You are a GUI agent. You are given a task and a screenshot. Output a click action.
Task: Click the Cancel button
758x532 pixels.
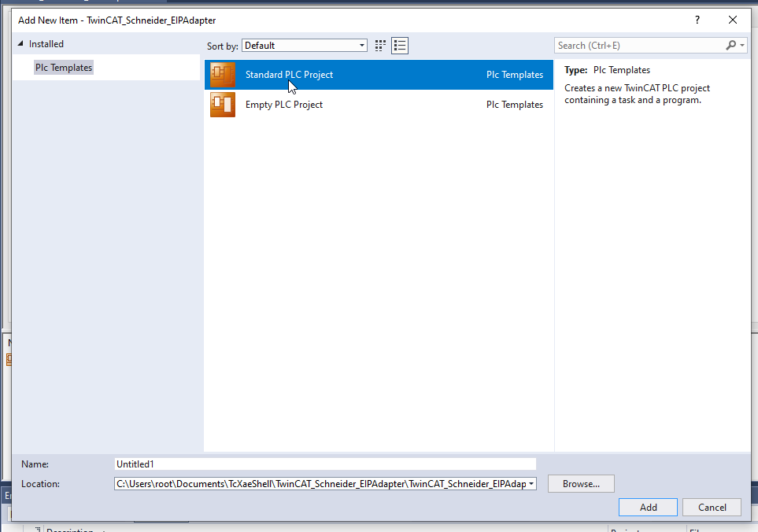[x=712, y=508]
